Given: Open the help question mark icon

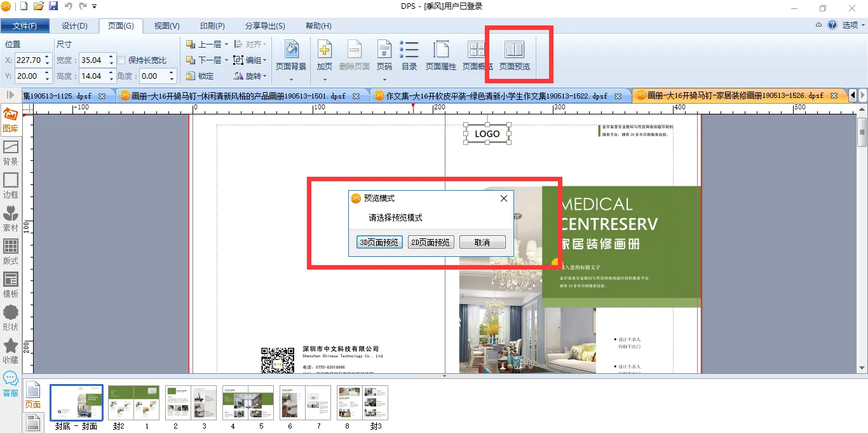Looking at the screenshot, I should coord(832,25).
